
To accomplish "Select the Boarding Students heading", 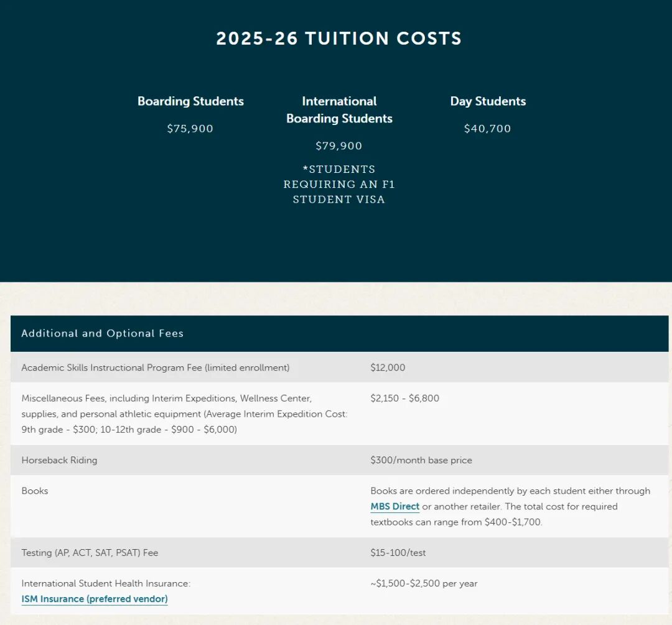I will [x=190, y=101].
